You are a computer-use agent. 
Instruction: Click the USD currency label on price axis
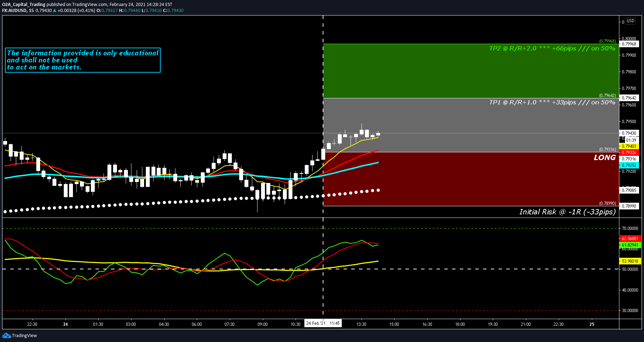point(630,21)
